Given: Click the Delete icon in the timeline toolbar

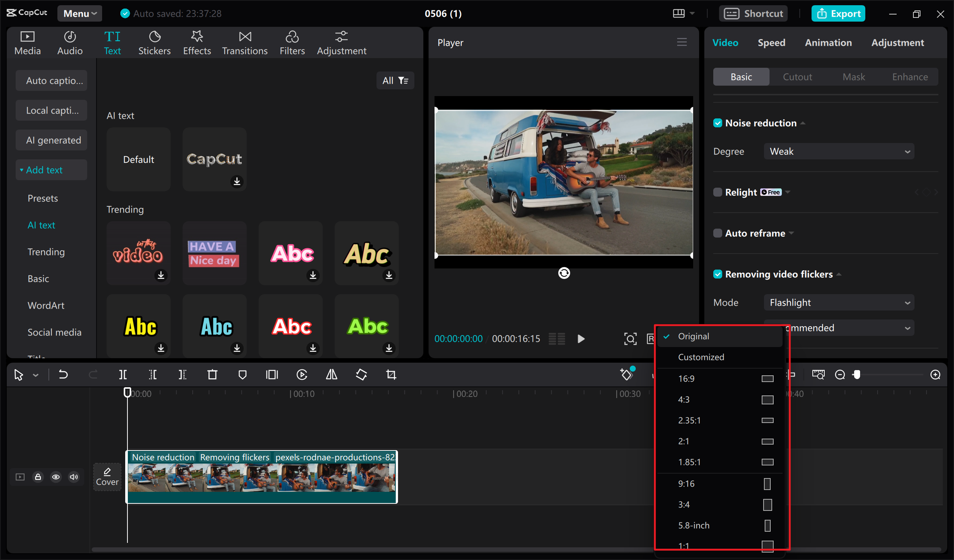Looking at the screenshot, I should click(212, 375).
